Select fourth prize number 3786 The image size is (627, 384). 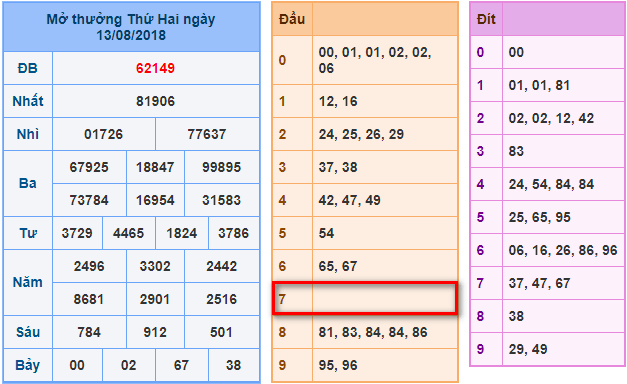(x=233, y=233)
